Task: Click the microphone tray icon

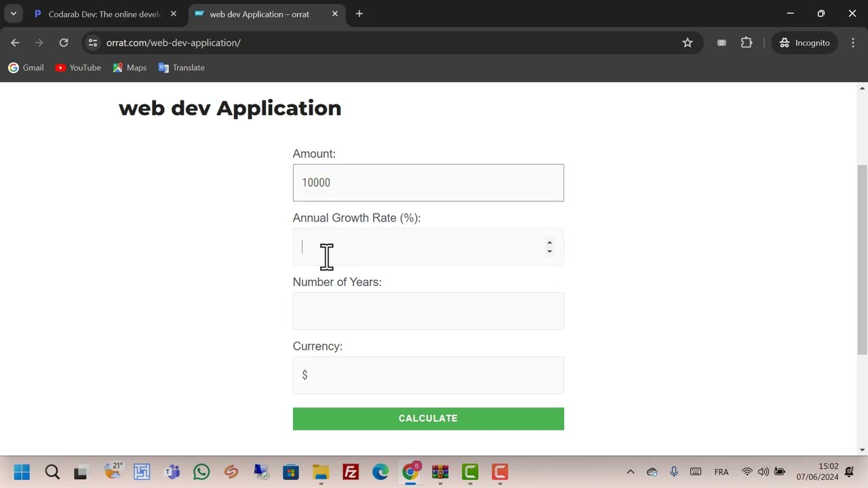Action: click(673, 472)
